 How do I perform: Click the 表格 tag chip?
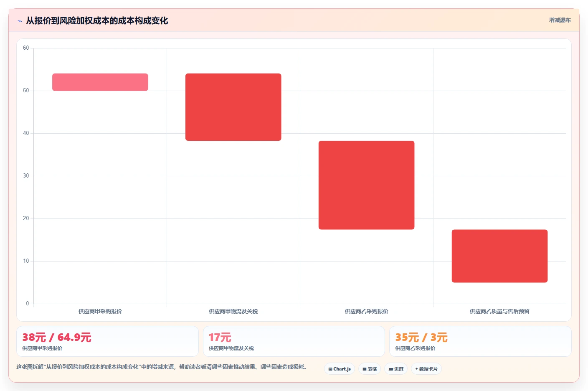[x=370, y=369]
